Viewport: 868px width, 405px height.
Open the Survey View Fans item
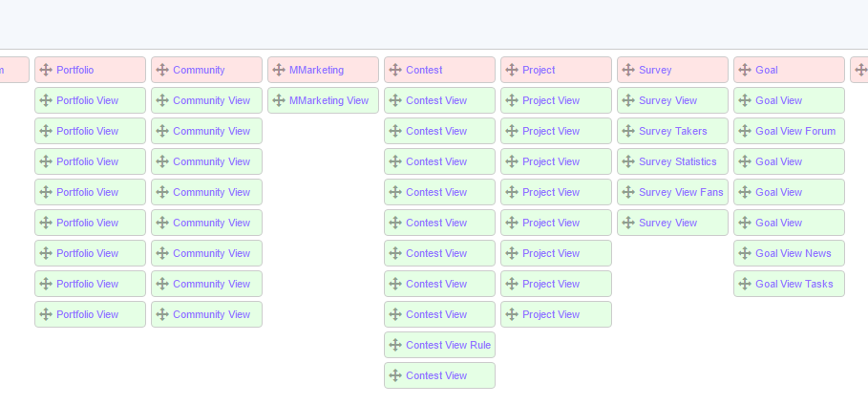coord(681,192)
